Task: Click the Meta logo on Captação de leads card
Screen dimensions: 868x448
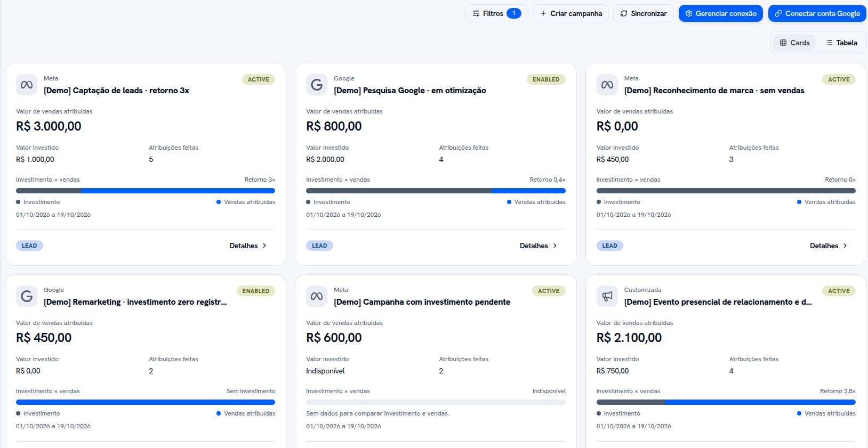Action: 27,85
